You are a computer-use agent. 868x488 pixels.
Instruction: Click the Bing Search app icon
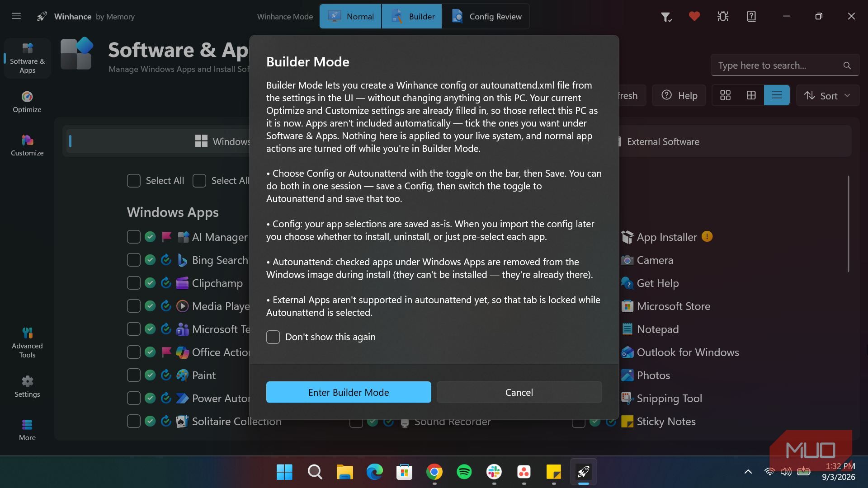coord(182,260)
